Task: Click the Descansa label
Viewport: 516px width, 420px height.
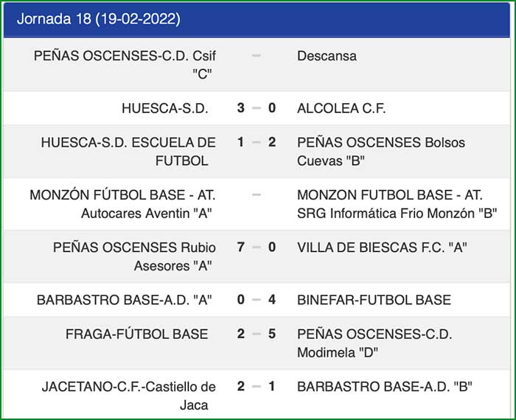Action: [x=327, y=56]
